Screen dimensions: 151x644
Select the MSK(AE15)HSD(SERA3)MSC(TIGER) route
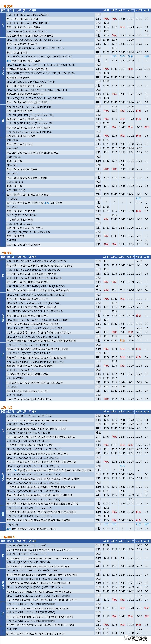click(x=27, y=554)
